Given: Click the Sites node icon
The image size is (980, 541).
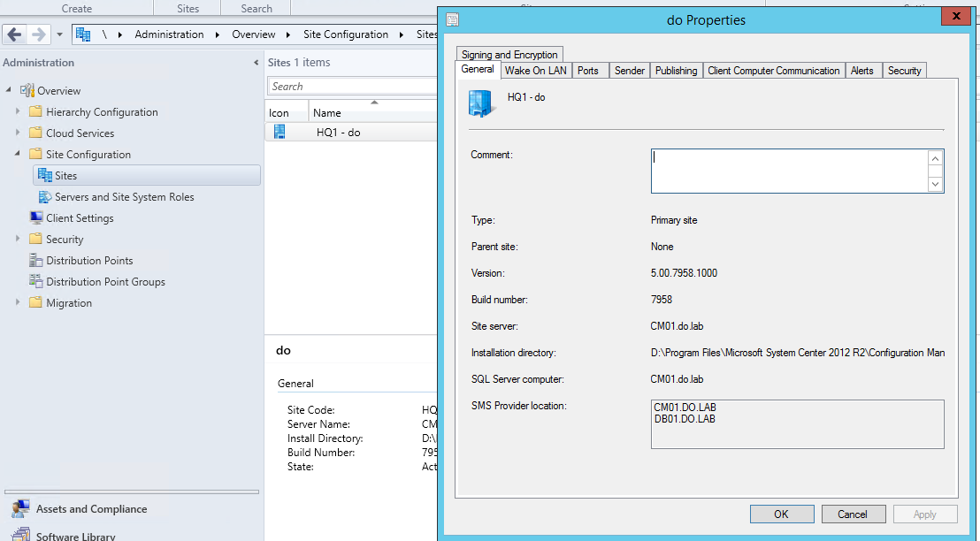Looking at the screenshot, I should pyautogui.click(x=45, y=176).
